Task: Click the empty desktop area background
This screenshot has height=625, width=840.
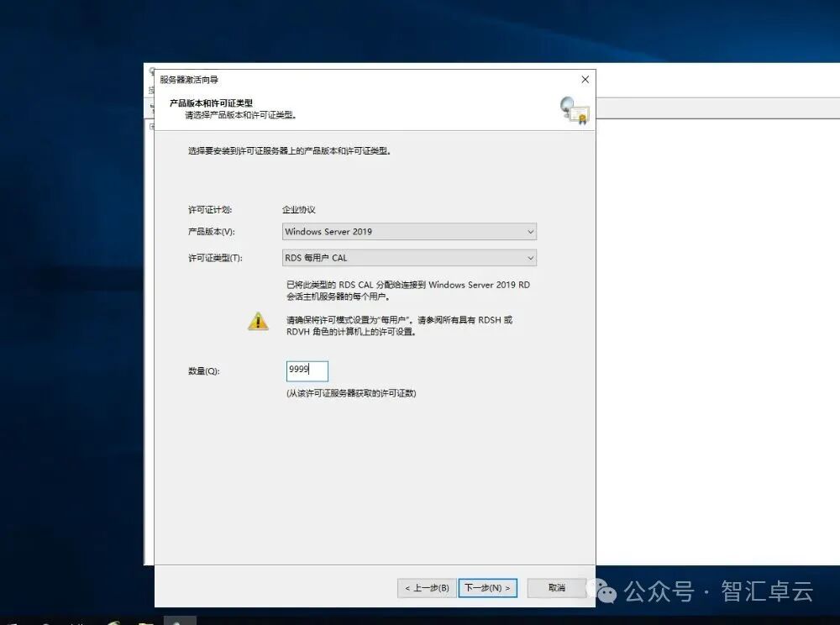Action: click(x=76, y=336)
